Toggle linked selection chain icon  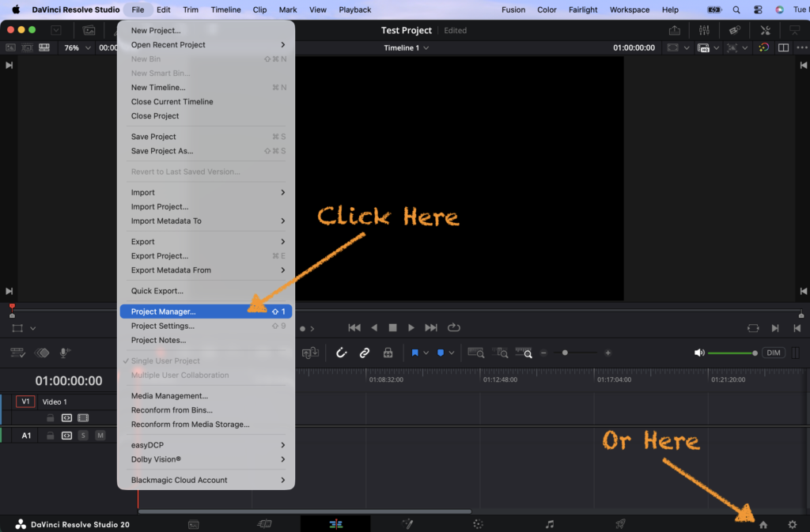pos(365,353)
